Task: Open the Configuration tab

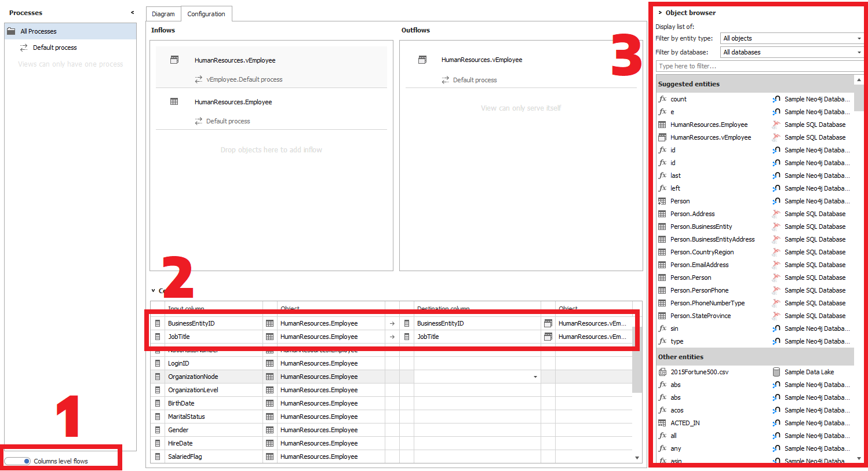Action: click(x=206, y=14)
